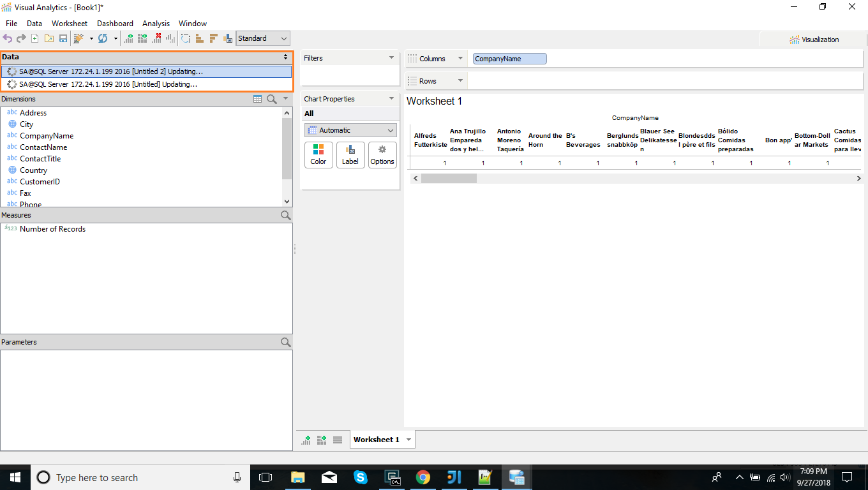Select the ContactName dimension
This screenshot has height=490, width=868.
pos(43,147)
